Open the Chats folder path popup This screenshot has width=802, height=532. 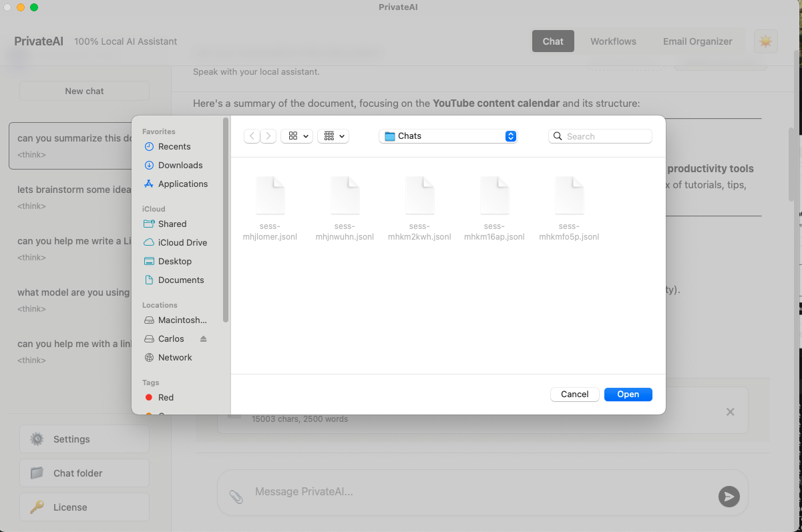click(448, 136)
